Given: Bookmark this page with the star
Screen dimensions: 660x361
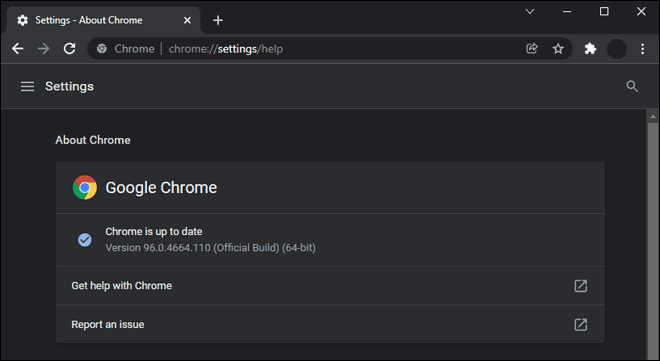Looking at the screenshot, I should pyautogui.click(x=558, y=49).
